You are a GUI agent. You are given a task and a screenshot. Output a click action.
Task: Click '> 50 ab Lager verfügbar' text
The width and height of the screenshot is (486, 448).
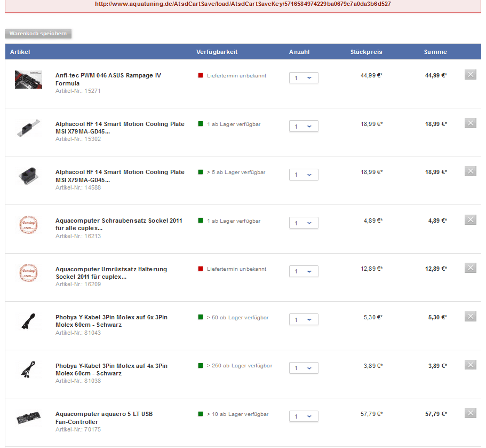pos(237,317)
